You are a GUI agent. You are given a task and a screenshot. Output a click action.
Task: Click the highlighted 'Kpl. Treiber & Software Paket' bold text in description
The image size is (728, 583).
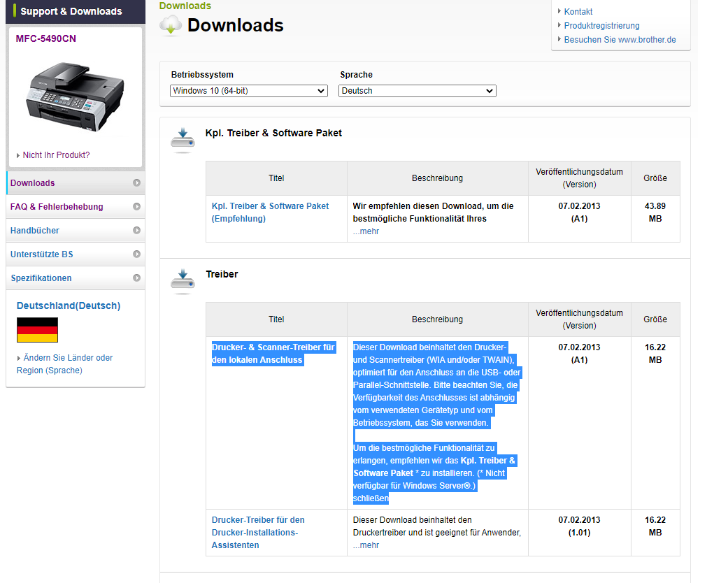[x=434, y=466]
